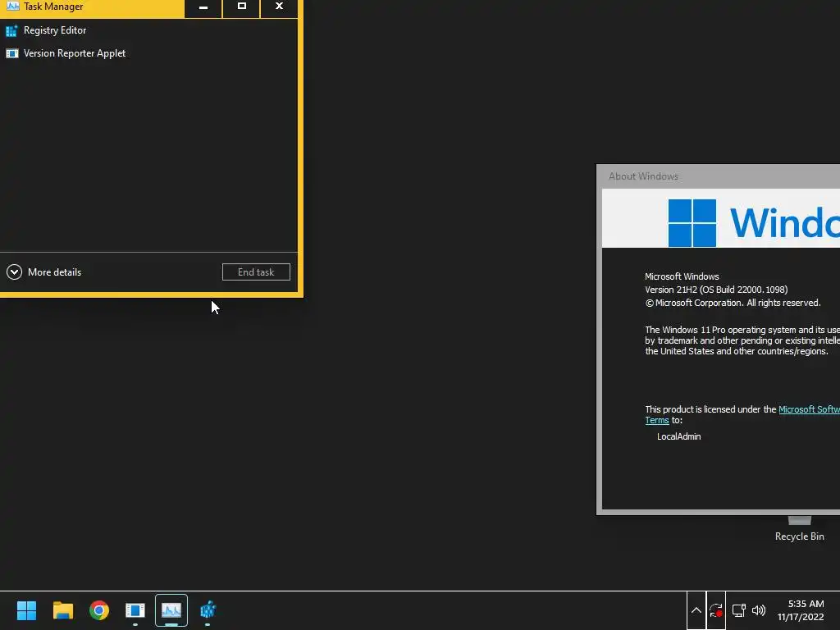Select the Recycle Bin desktop icon
This screenshot has width=840, height=630.
(799, 528)
